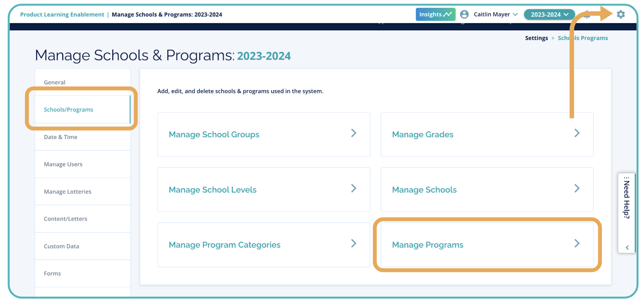The image size is (644, 308).
Task: Click the Manage Program Categories chevron
Action: pyautogui.click(x=353, y=244)
